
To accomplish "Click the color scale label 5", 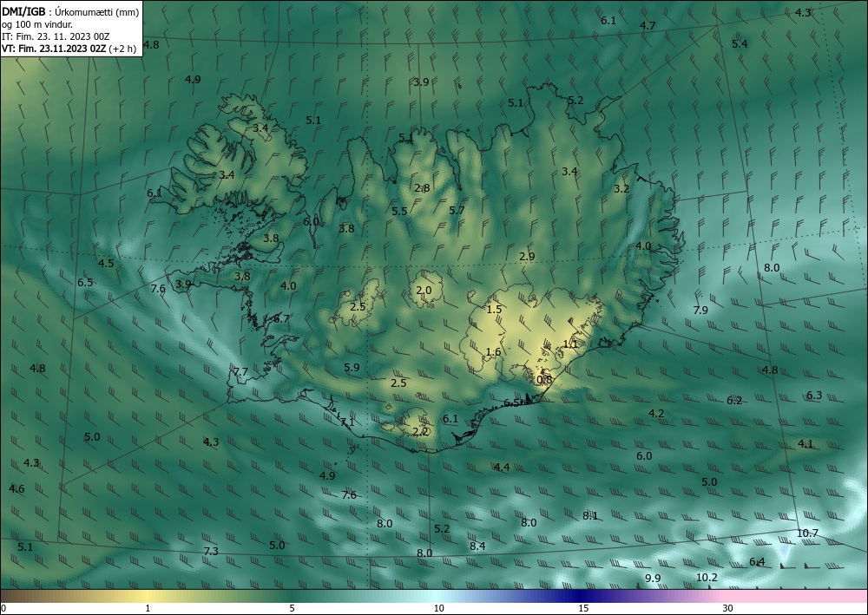I will click(293, 609).
